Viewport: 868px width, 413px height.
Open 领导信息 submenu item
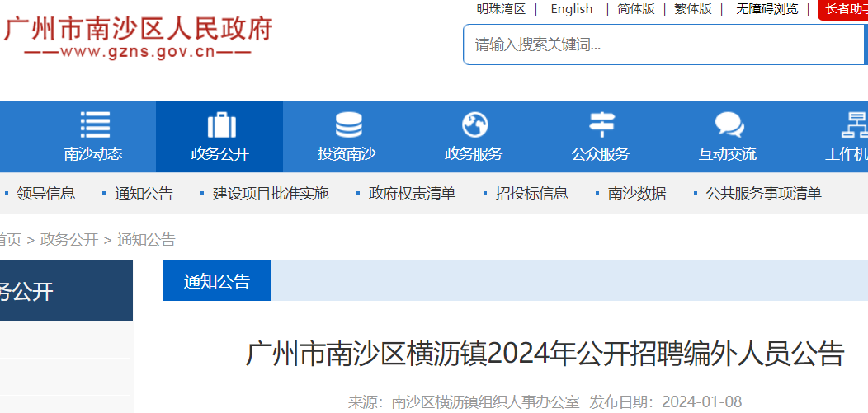[x=45, y=194]
